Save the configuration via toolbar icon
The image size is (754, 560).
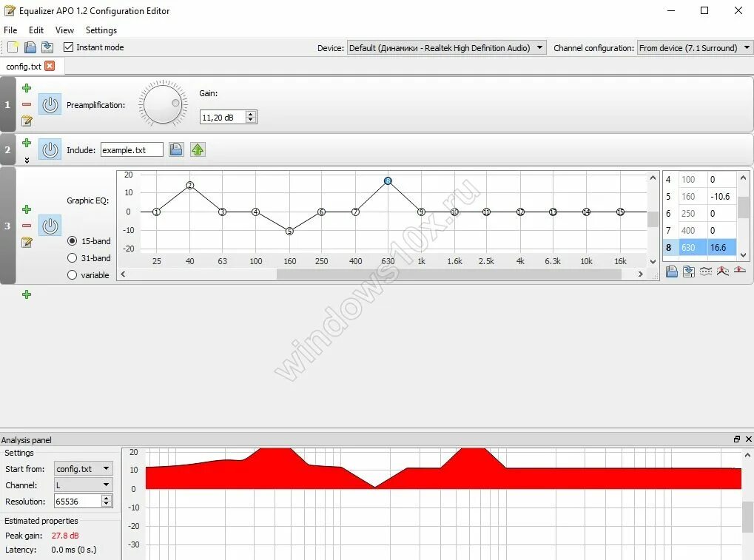click(47, 47)
